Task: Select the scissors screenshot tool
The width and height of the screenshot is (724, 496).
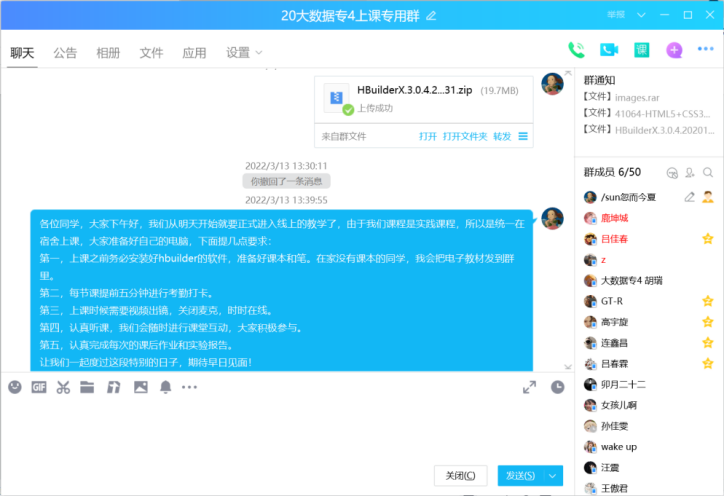Action: (x=63, y=386)
